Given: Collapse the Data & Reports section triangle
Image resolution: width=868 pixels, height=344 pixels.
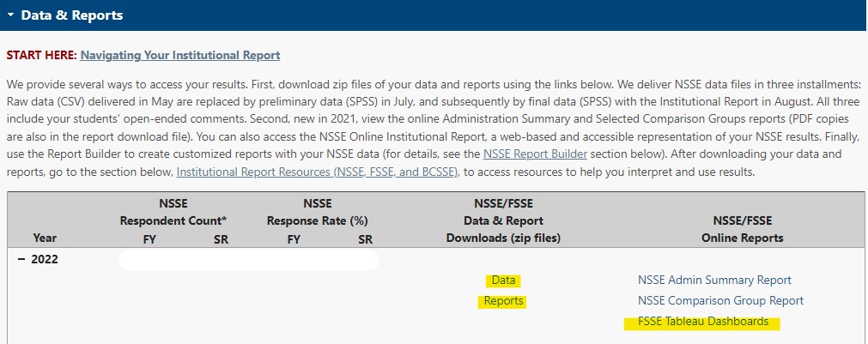Looking at the screenshot, I should pyautogui.click(x=10, y=15).
